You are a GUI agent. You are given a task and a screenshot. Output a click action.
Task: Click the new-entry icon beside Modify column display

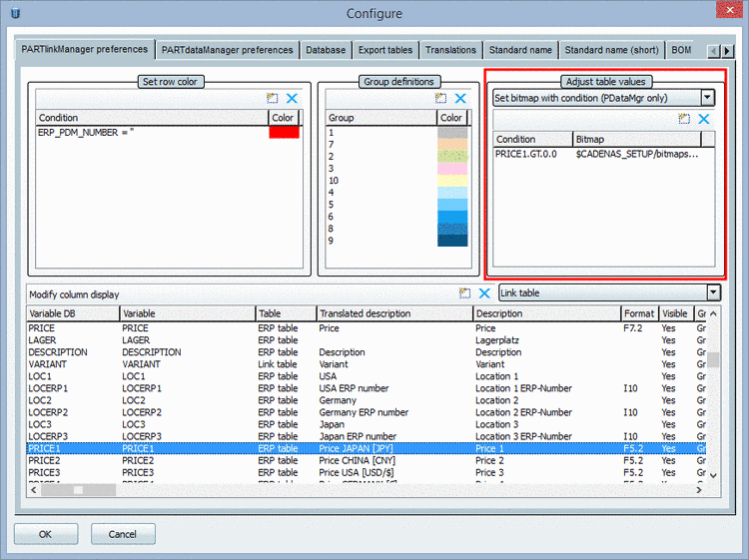464,293
